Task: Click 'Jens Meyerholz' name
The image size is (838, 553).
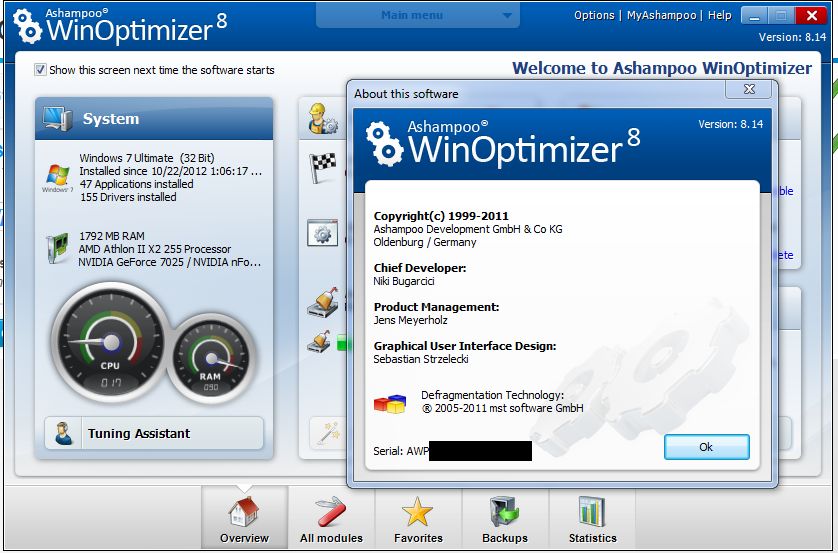Action: [x=410, y=320]
